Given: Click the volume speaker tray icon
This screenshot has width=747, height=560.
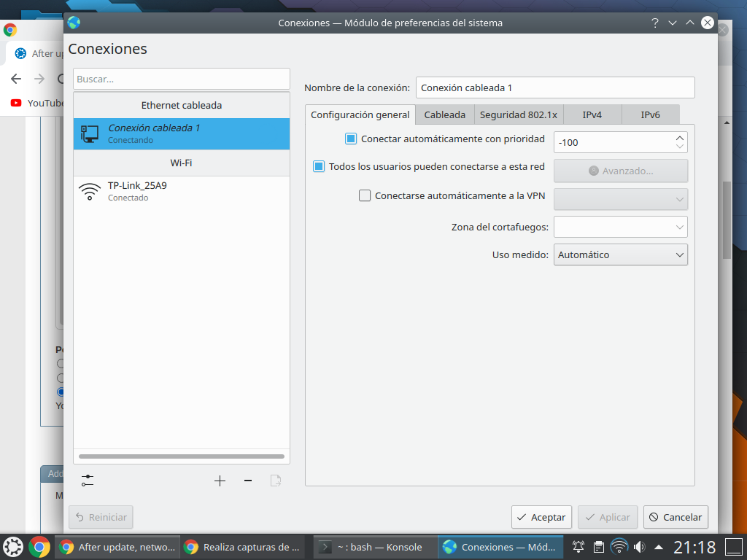Looking at the screenshot, I should (x=640, y=546).
